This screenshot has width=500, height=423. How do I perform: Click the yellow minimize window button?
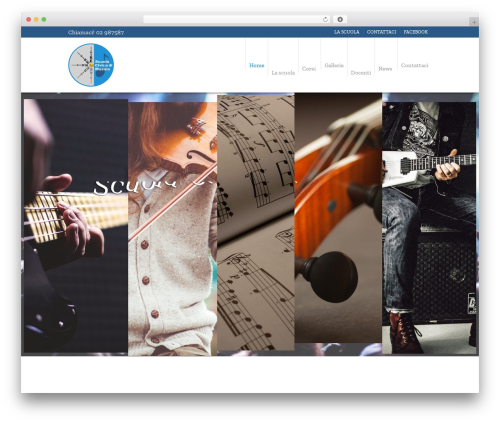(x=36, y=19)
